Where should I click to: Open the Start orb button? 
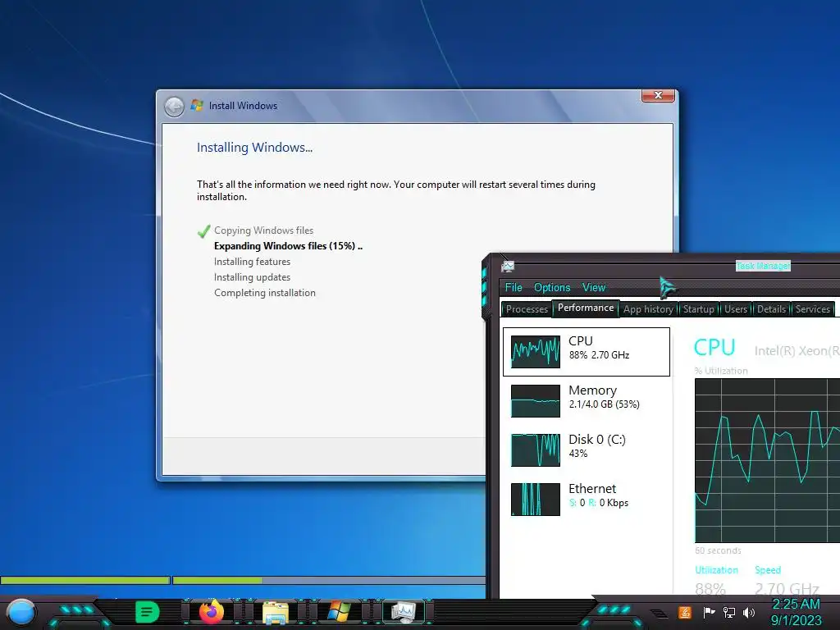click(x=21, y=612)
